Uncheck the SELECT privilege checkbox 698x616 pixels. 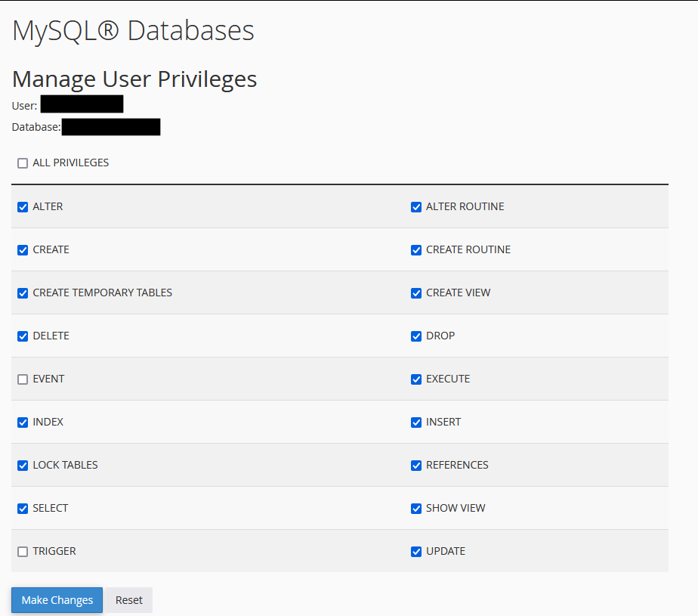click(23, 509)
